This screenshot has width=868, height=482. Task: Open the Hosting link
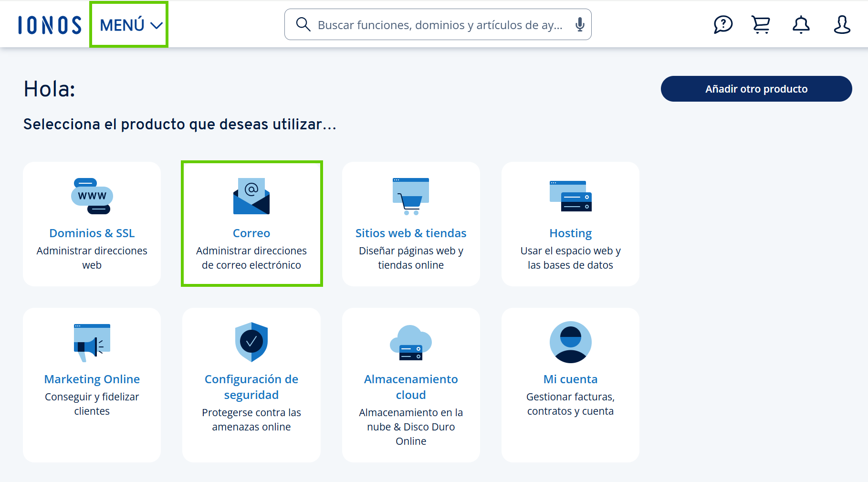[x=571, y=233]
